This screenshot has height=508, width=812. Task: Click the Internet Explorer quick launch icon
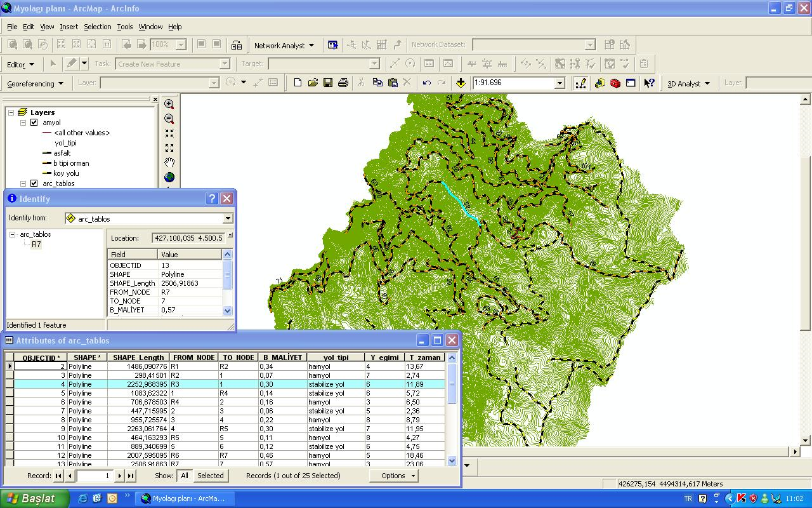click(x=82, y=498)
